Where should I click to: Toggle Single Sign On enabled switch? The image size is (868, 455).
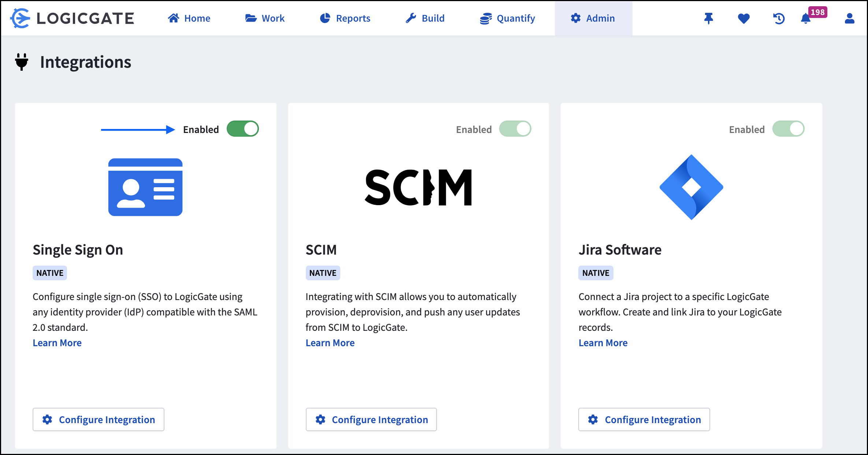pos(243,129)
